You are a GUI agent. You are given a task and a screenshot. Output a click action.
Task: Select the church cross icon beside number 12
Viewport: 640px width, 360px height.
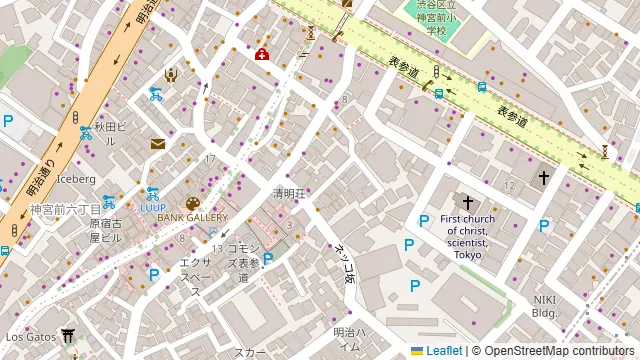[543, 178]
